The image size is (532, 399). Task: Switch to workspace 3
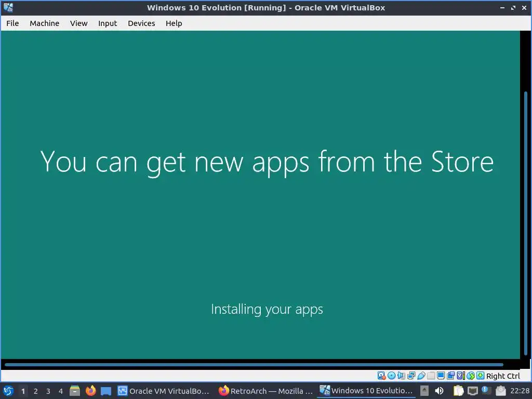tap(48, 391)
